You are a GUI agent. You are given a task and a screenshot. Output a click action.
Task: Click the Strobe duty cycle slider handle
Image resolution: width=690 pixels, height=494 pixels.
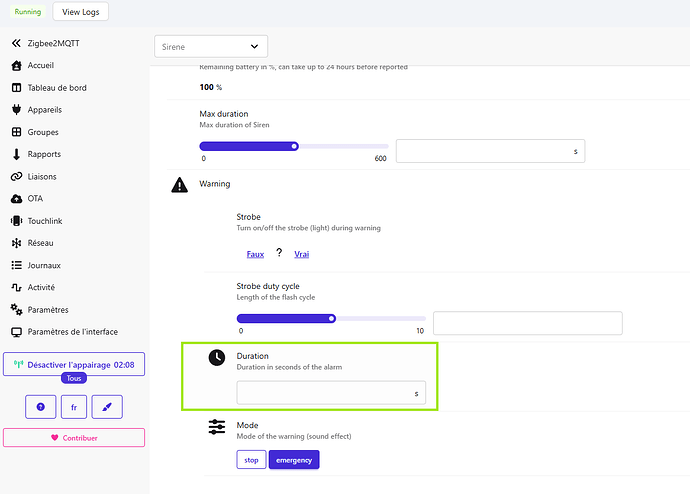tap(331, 318)
